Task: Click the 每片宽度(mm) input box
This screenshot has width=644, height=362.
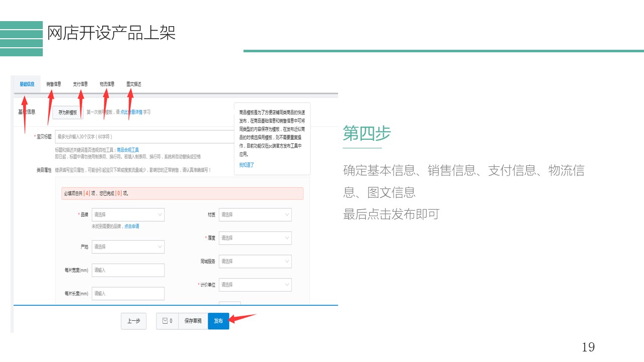Action: coord(128,270)
